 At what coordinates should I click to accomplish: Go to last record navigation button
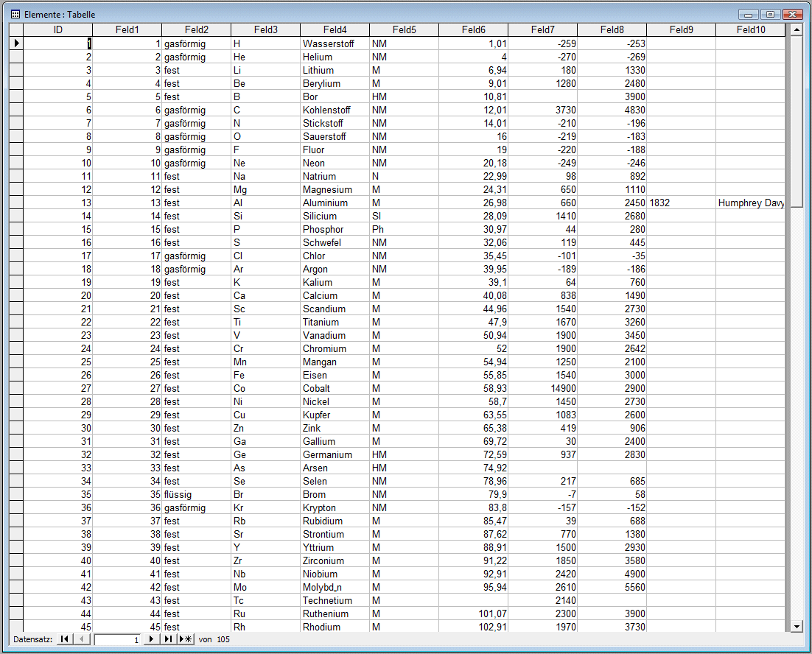click(x=168, y=639)
